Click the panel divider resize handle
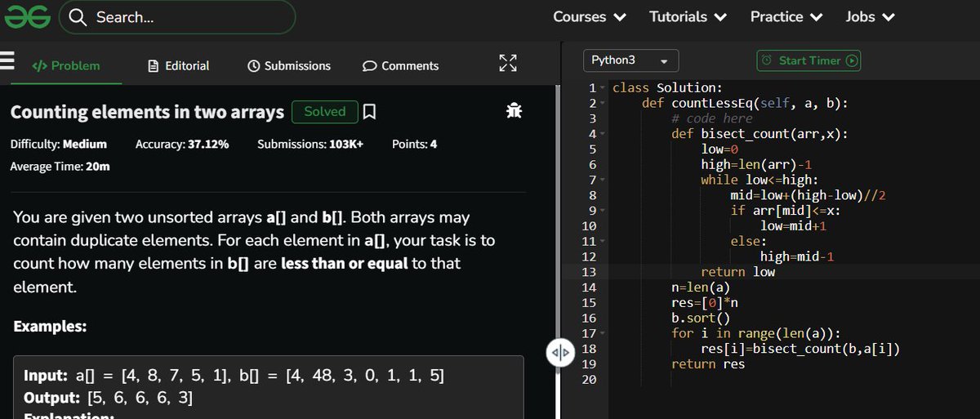This screenshot has height=419, width=980. coord(559,352)
